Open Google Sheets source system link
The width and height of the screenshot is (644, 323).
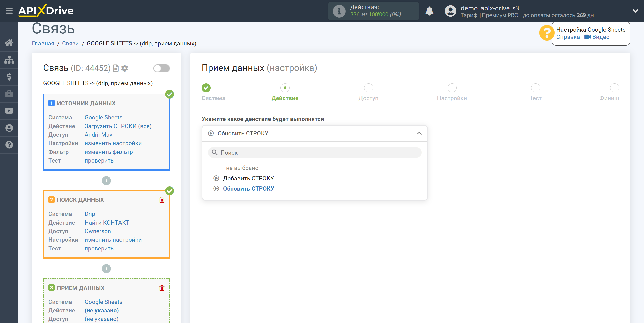(x=103, y=117)
